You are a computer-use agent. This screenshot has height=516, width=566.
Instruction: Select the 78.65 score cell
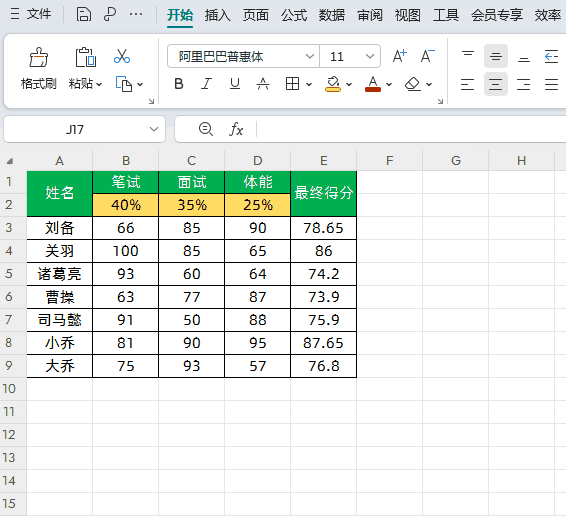(x=323, y=228)
